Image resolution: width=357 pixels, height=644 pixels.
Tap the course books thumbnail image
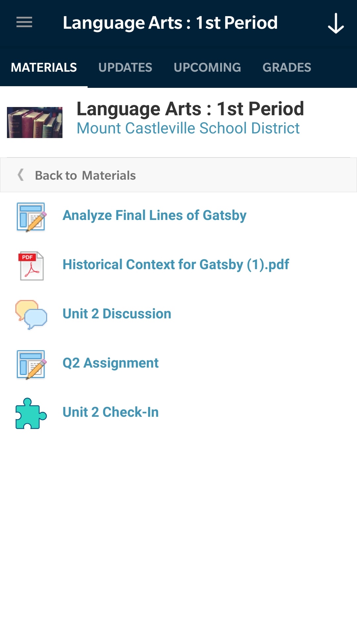[x=35, y=122]
